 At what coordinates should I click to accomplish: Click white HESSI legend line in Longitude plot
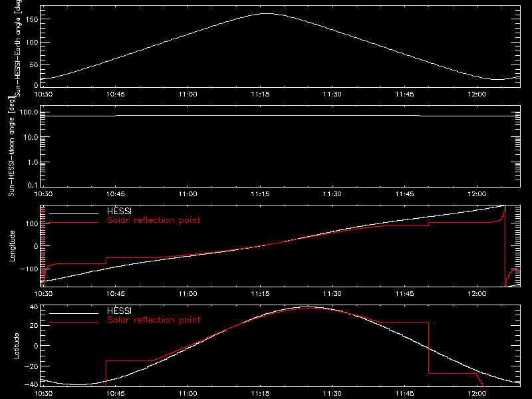click(74, 213)
